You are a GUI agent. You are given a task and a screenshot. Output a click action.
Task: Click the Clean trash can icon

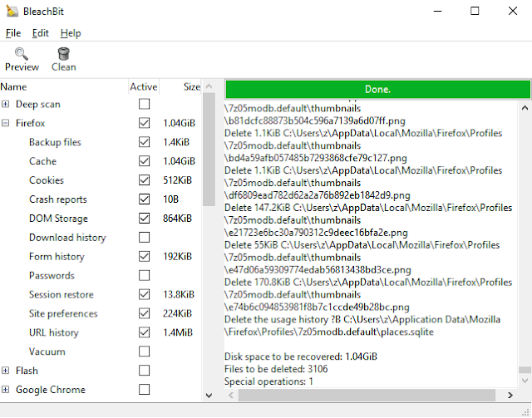coord(63,54)
